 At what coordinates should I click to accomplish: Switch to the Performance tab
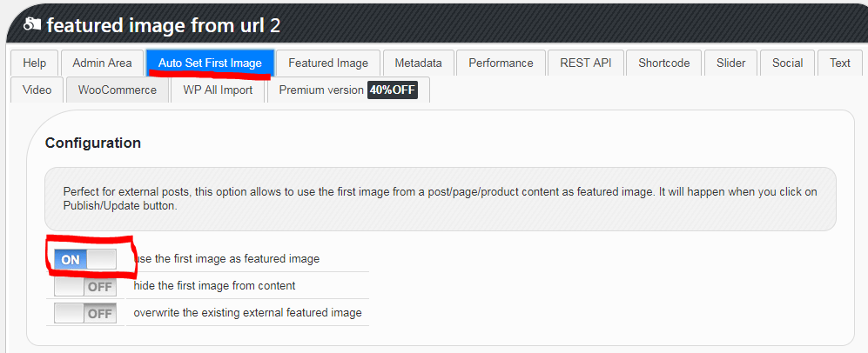pyautogui.click(x=501, y=63)
